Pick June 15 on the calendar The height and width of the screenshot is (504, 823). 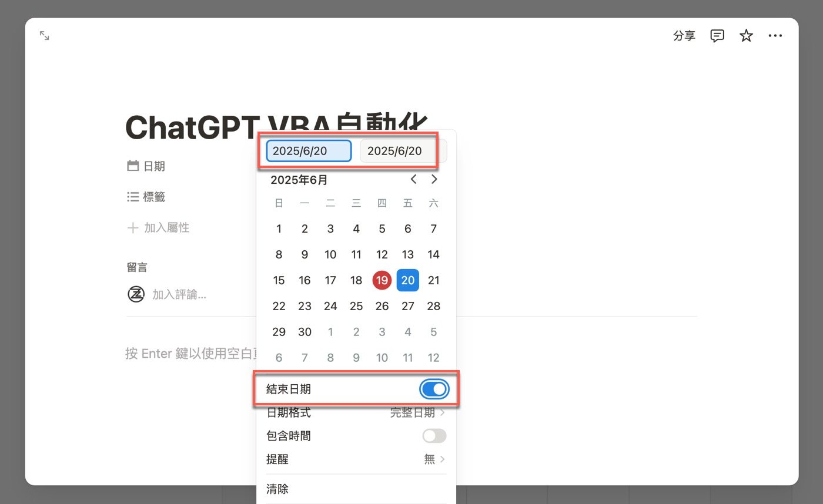point(279,280)
